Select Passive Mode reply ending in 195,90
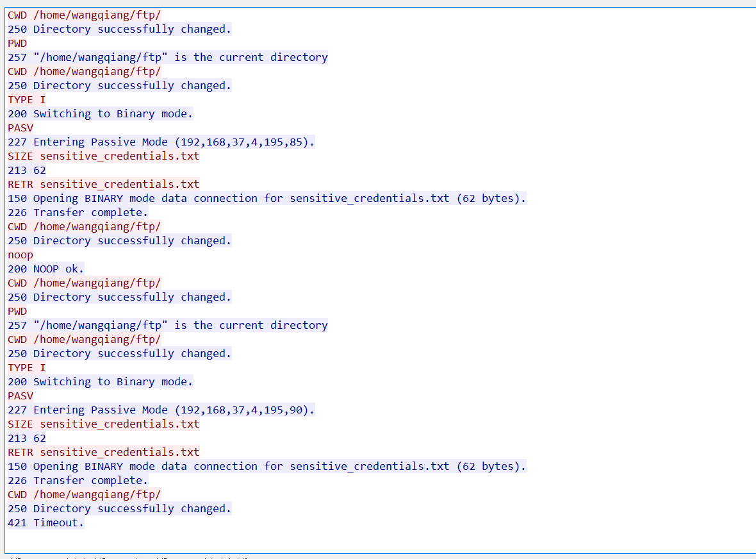 pyautogui.click(x=161, y=410)
